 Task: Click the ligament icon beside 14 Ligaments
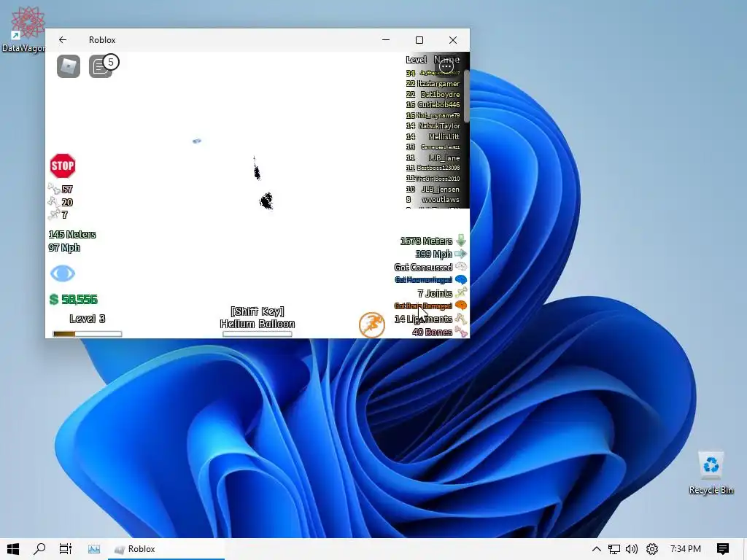coord(461,319)
